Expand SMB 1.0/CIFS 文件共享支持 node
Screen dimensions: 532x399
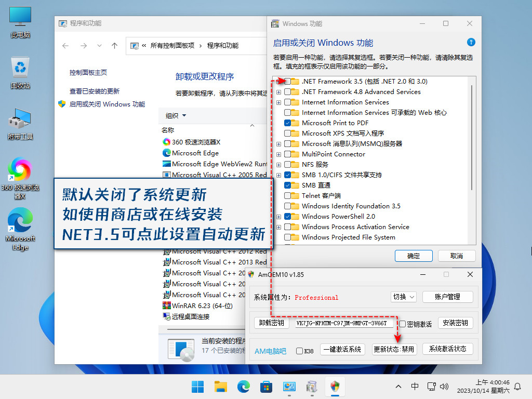coord(278,175)
